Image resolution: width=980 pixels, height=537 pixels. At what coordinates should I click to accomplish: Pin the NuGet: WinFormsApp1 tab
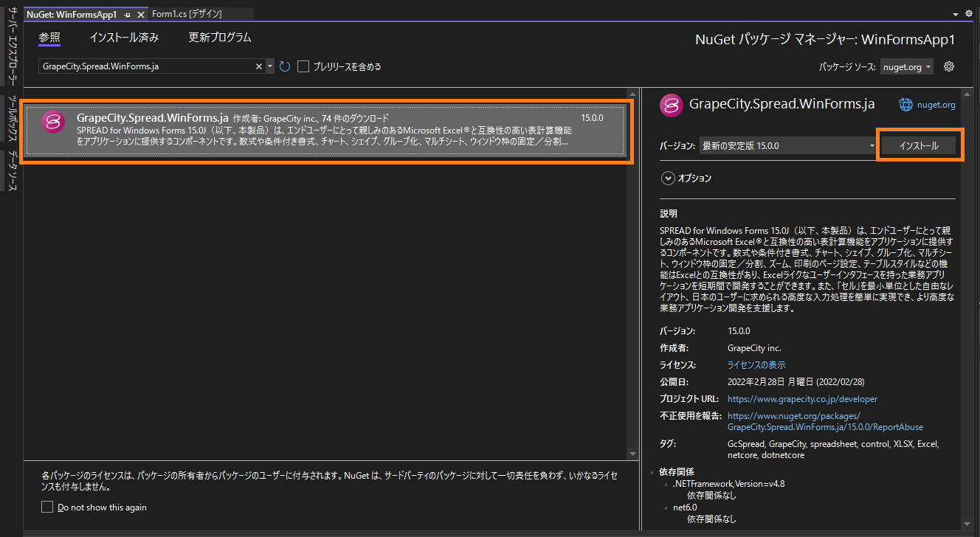coord(128,14)
